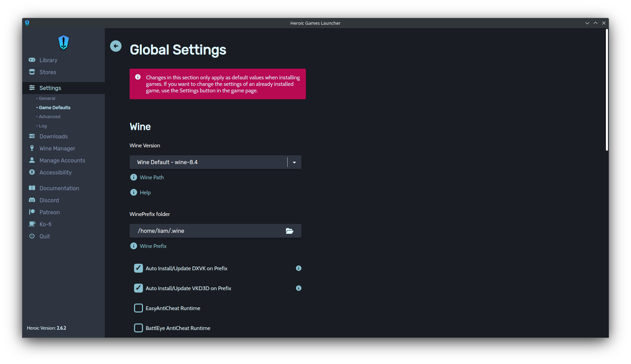Expand the Wine Path info text

click(x=152, y=177)
